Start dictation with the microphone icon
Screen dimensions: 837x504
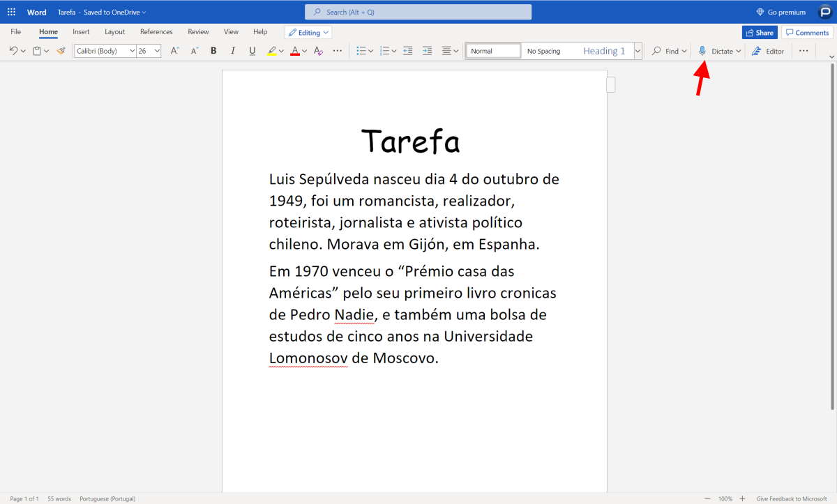[x=702, y=51]
